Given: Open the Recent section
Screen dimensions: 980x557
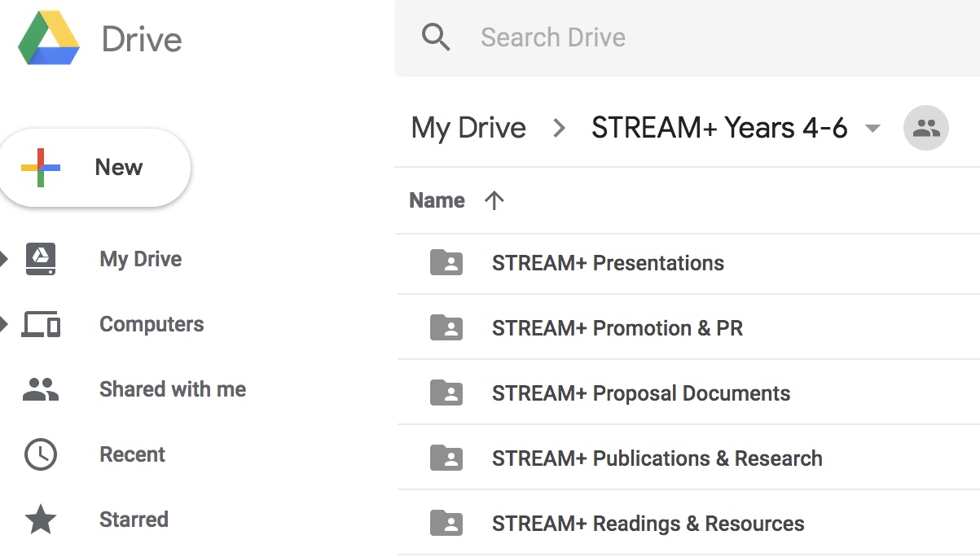Looking at the screenshot, I should coord(132,454).
